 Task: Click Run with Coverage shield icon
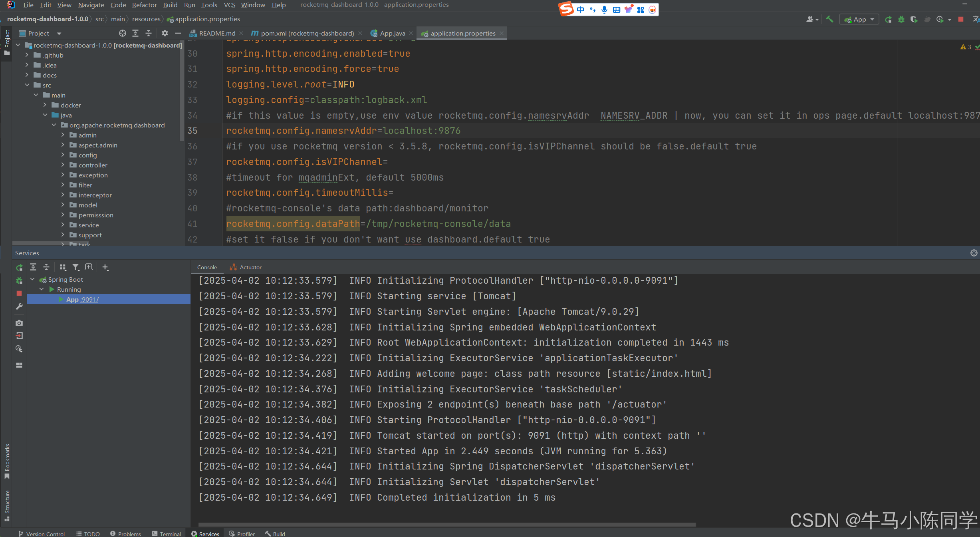[x=914, y=19]
